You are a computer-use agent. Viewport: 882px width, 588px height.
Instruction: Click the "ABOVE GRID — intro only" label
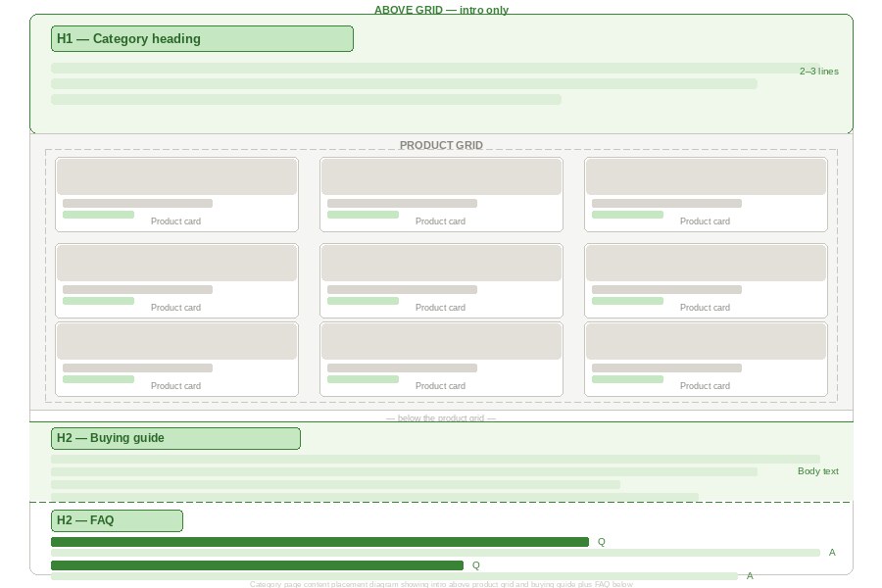click(x=442, y=10)
